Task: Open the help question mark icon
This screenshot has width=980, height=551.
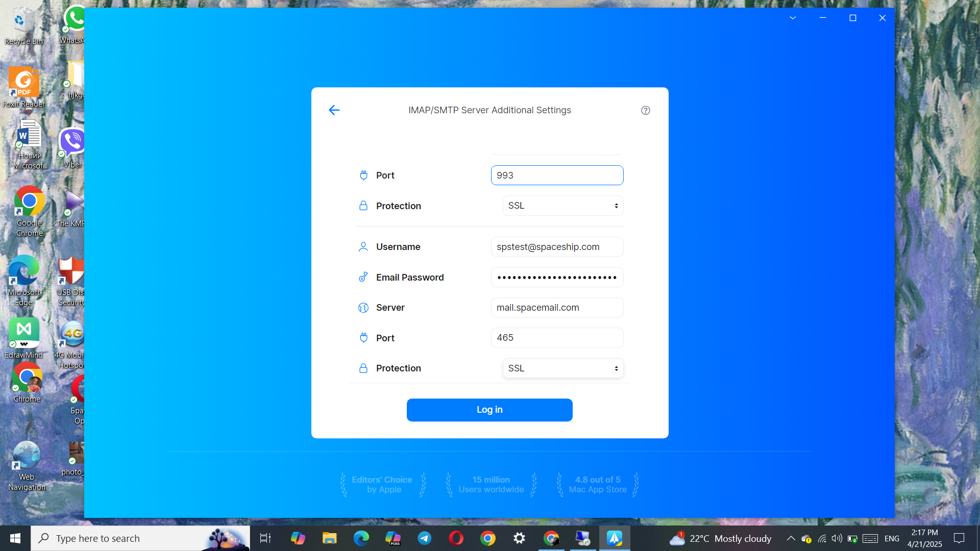Action: coord(645,110)
